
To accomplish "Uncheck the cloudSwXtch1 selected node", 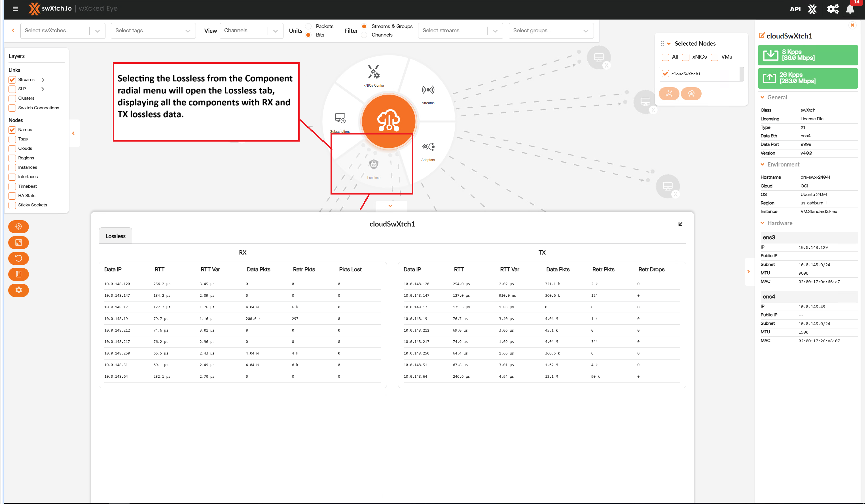I will pyautogui.click(x=665, y=74).
